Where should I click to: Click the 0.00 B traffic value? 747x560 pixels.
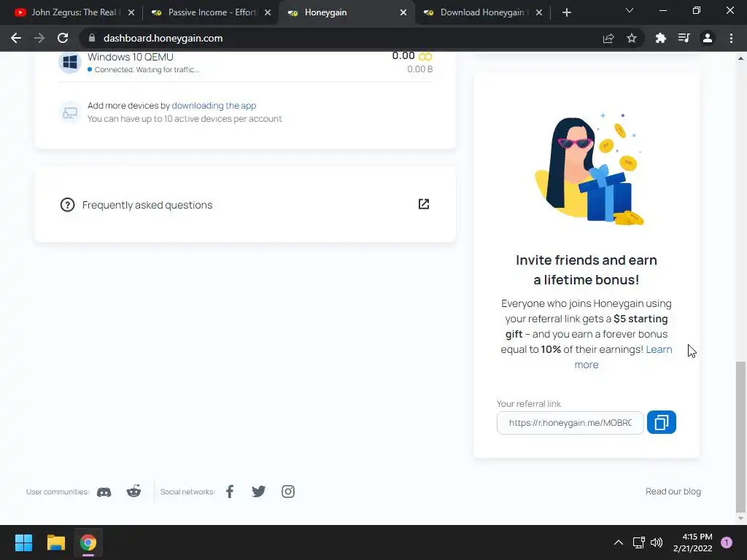click(419, 69)
